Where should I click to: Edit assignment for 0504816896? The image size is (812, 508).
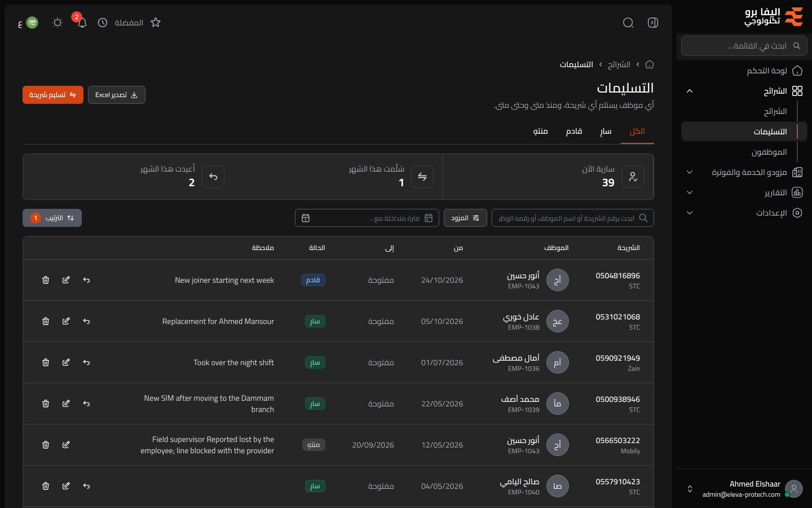coord(66,280)
